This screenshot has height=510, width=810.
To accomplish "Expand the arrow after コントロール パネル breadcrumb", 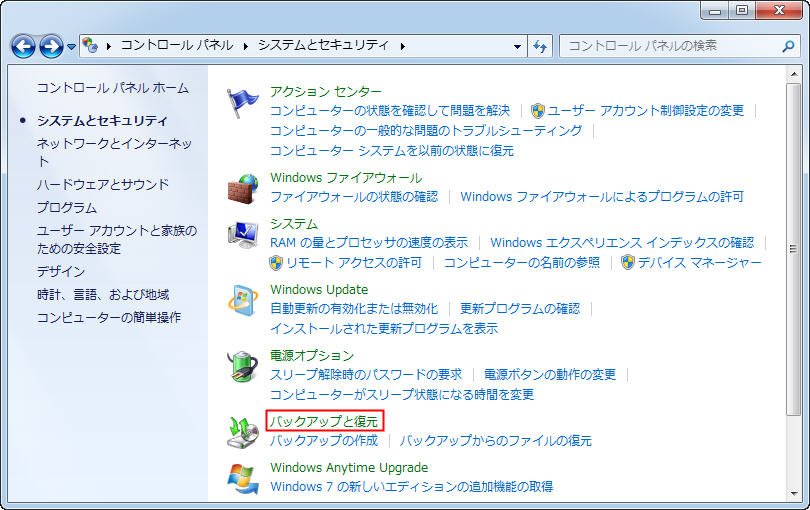I will click(x=246, y=46).
